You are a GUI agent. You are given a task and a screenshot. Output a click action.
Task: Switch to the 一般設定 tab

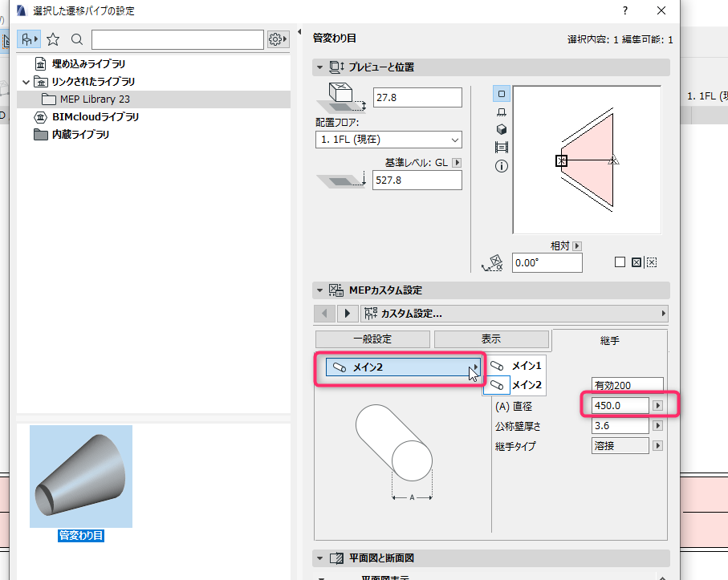pyautogui.click(x=372, y=339)
